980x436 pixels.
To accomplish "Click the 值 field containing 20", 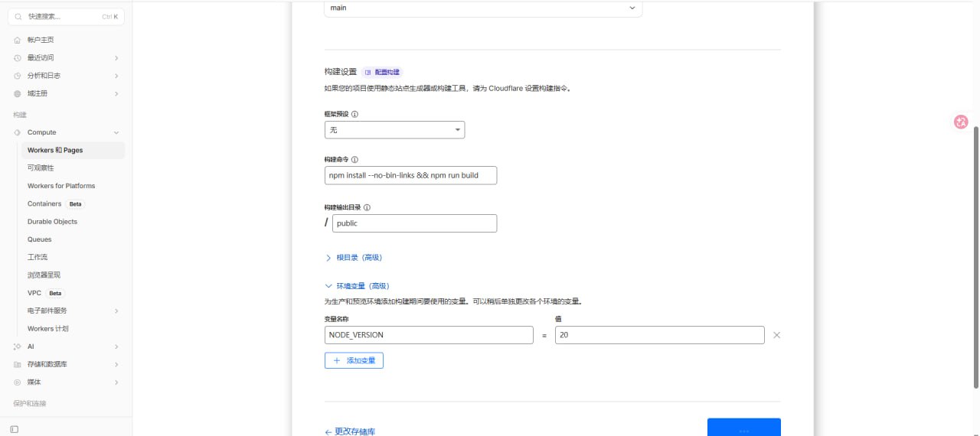I will click(x=660, y=335).
